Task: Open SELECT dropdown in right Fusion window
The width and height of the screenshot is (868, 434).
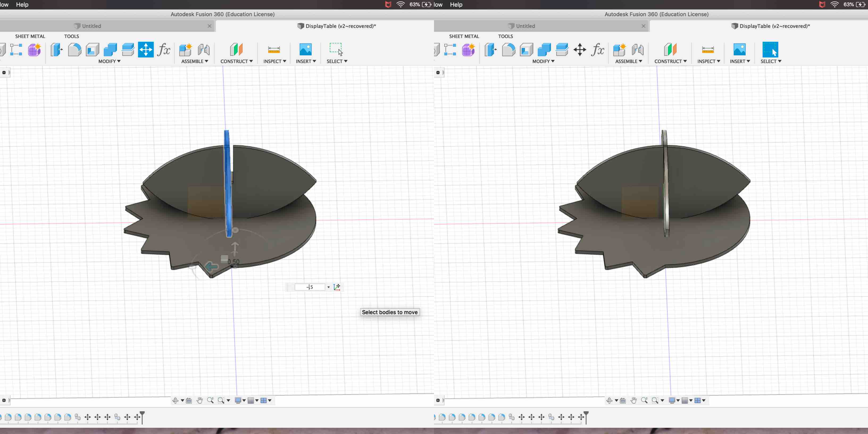Action: [x=771, y=61]
